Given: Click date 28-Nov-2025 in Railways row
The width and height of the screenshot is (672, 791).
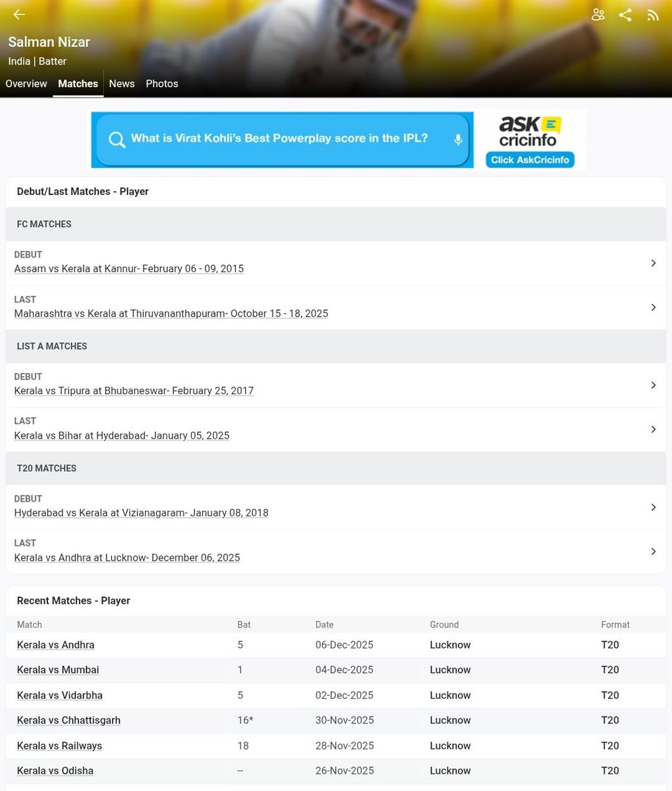Looking at the screenshot, I should 345,746.
